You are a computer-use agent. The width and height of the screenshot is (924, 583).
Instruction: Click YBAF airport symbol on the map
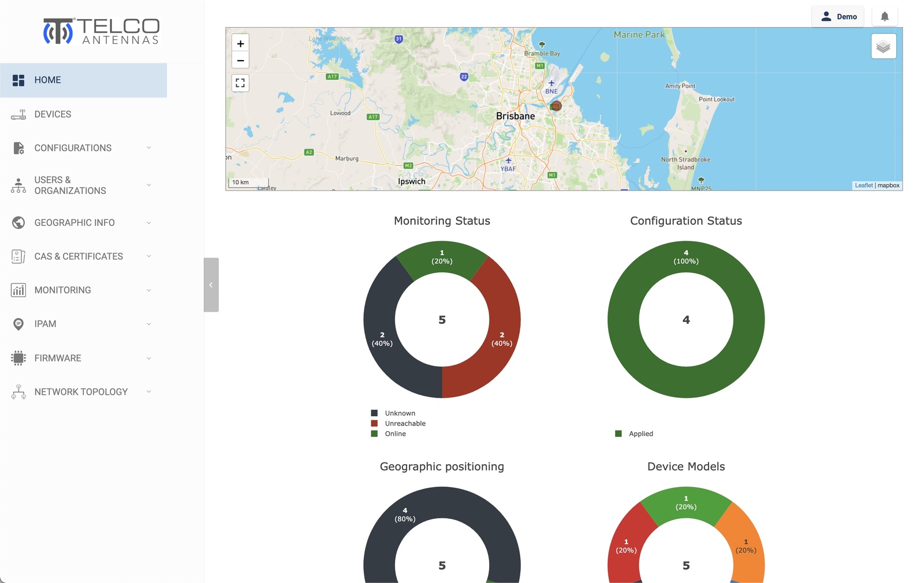coord(508,160)
